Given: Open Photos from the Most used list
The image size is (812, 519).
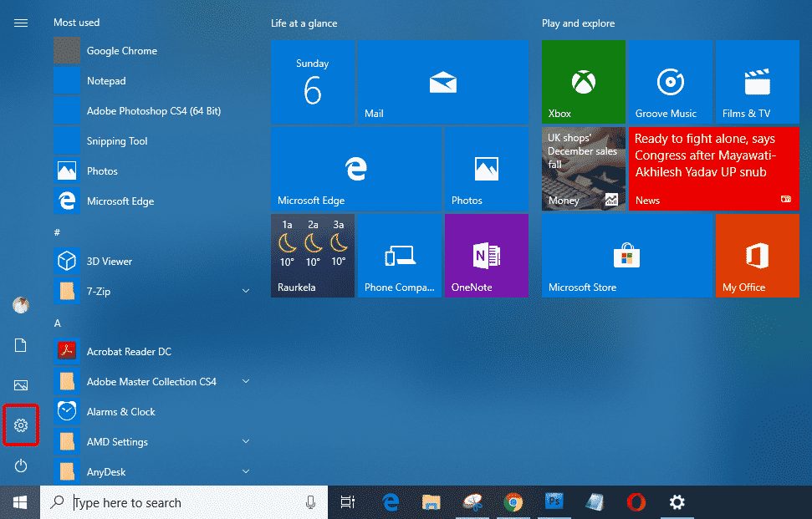Looking at the screenshot, I should tap(151, 170).
